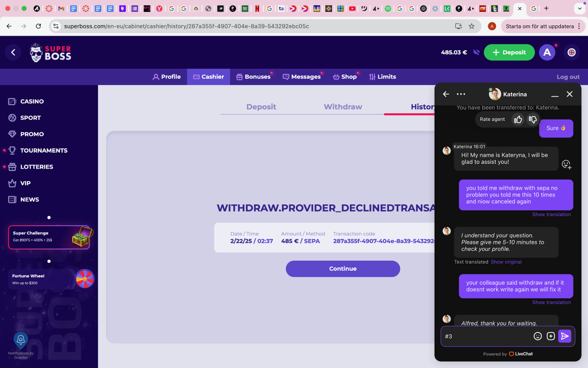Click the thumbs down rate agent icon
This screenshot has height=368, width=588.
532,120
